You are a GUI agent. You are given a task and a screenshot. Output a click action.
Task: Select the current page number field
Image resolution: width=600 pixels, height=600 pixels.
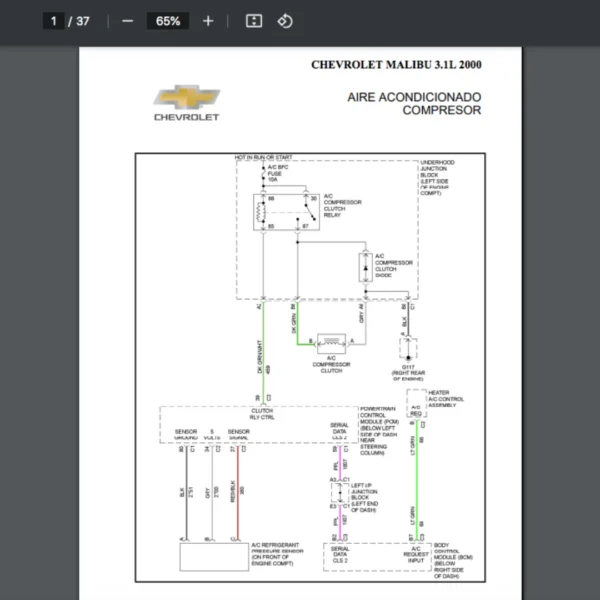coord(54,21)
